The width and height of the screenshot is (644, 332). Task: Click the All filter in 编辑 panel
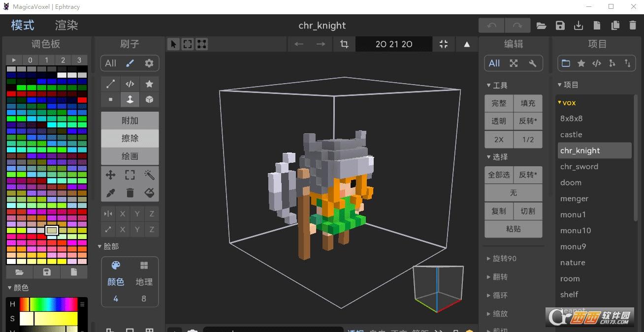(494, 63)
